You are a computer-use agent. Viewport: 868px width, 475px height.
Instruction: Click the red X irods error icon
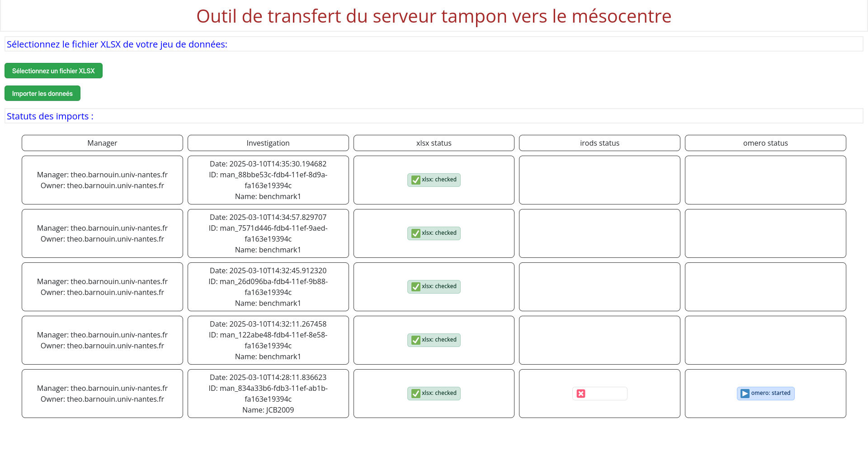581,394
